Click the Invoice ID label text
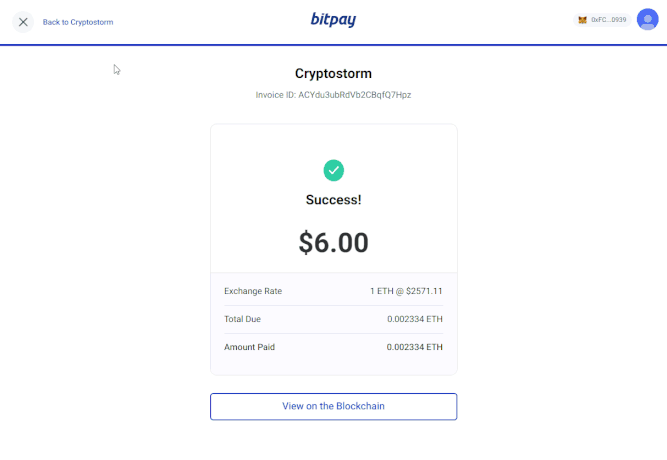Screen dimensions: 667x460 pyautogui.click(x=276, y=95)
